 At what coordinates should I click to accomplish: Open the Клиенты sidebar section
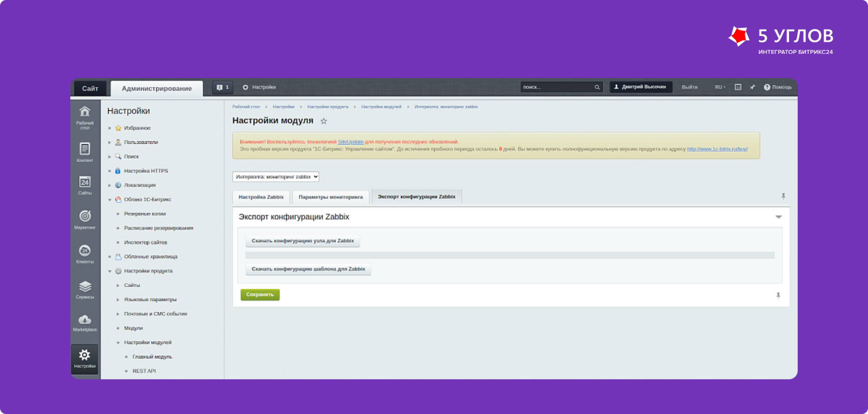[85, 254]
